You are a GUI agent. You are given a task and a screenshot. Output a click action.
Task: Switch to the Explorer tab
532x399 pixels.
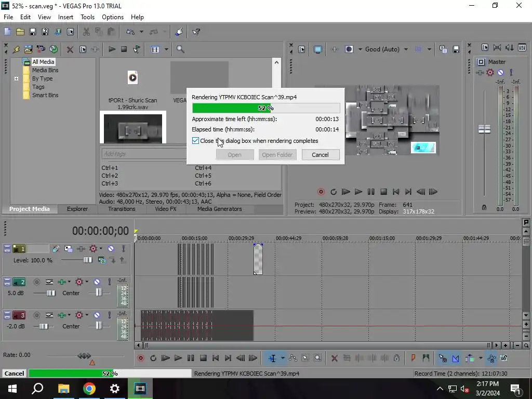tap(77, 209)
